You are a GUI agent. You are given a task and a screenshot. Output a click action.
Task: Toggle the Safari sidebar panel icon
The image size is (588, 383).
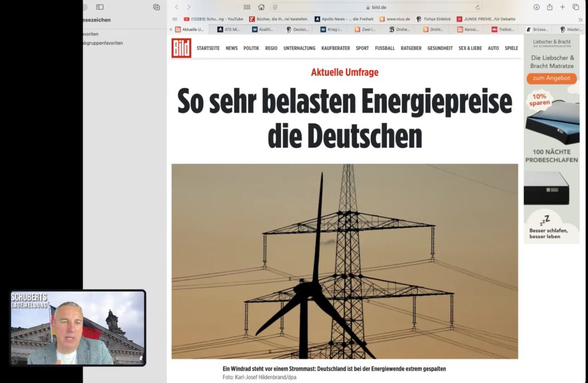tap(100, 7)
